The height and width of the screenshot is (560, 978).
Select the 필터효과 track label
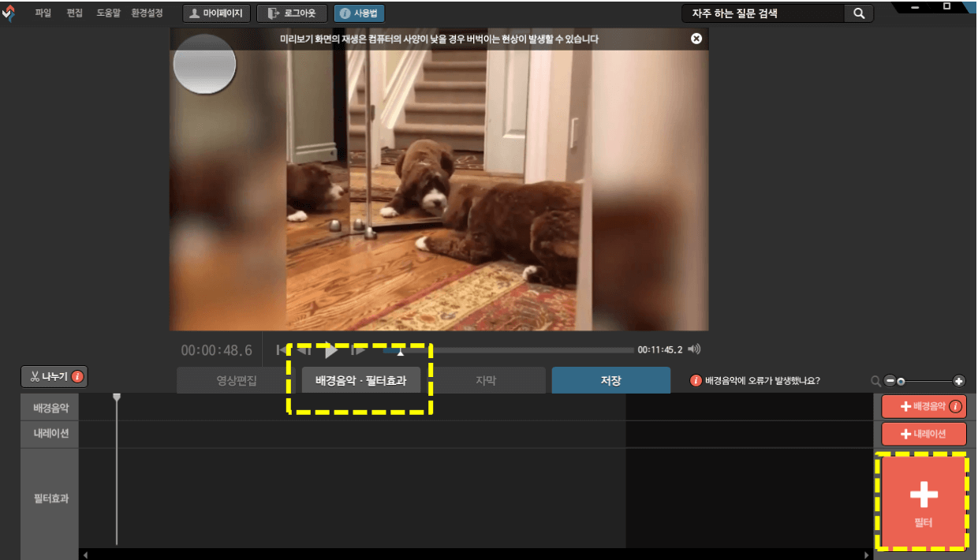50,498
